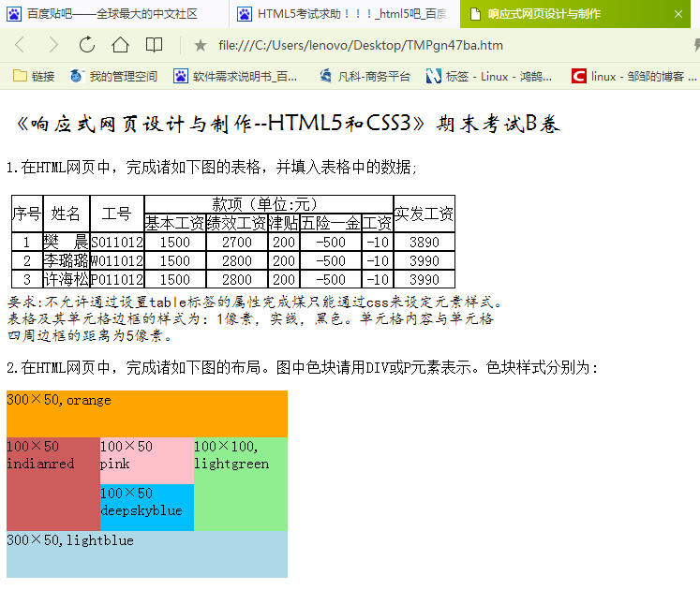Screen dimensions: 700x605
Task: Open the 软件需求说明书 bookmark
Action: coord(235,76)
